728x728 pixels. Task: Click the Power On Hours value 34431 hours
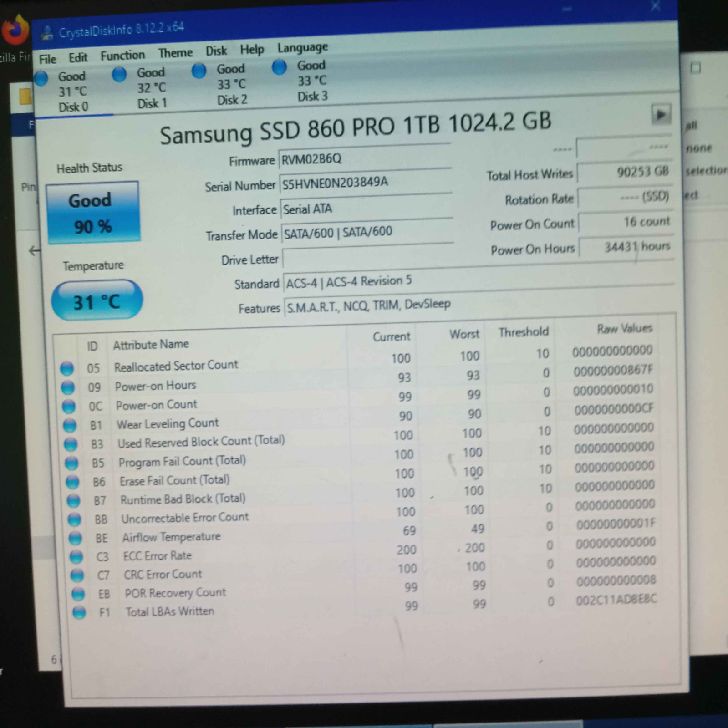626,247
